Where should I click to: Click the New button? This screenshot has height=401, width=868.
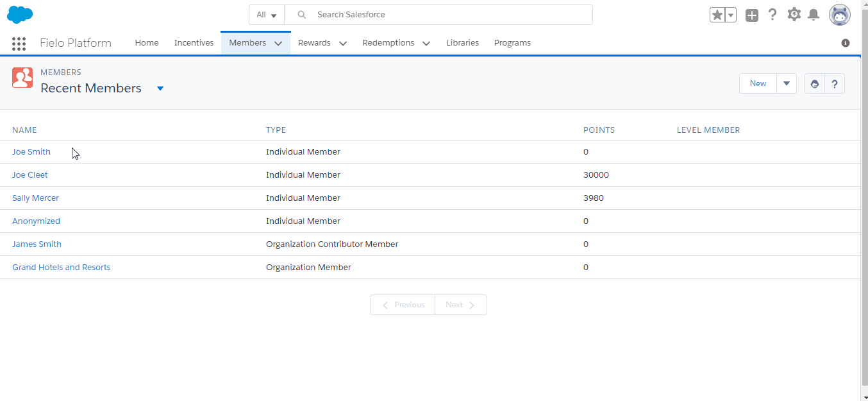click(758, 83)
